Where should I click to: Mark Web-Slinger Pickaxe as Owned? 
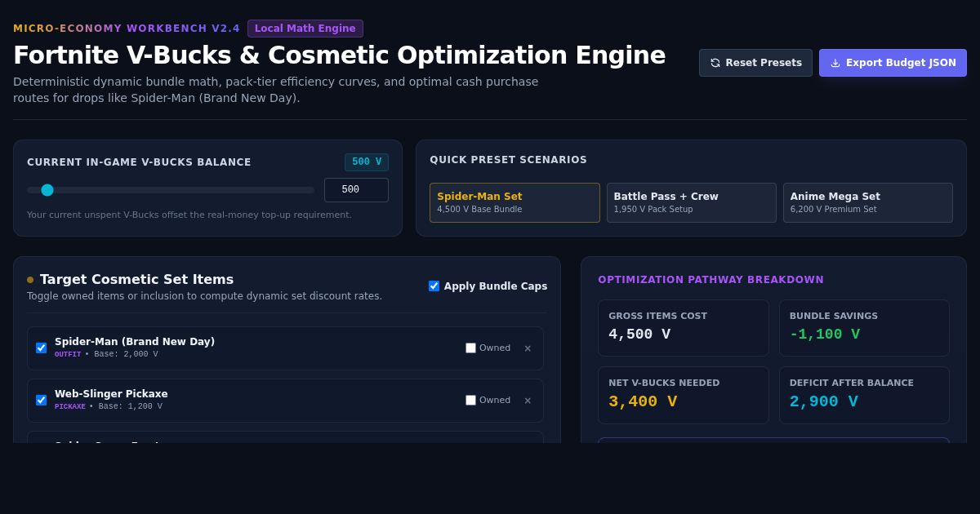pyautogui.click(x=470, y=401)
